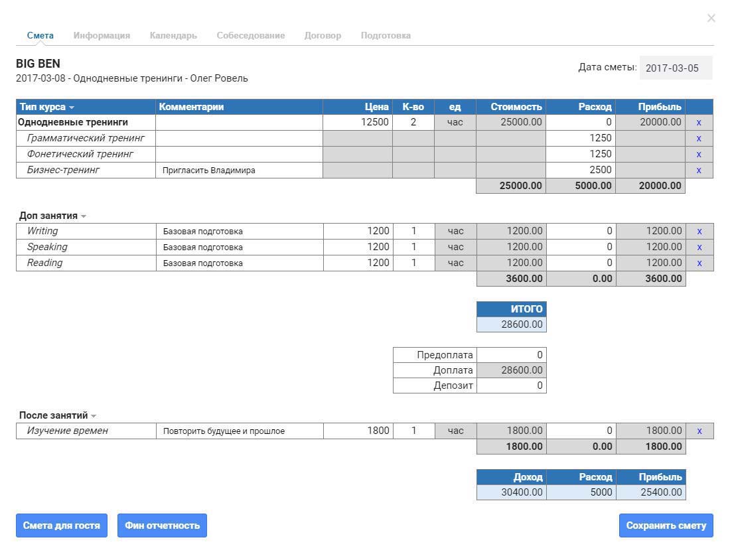Expand the Доп занятия dropdown

point(84,216)
